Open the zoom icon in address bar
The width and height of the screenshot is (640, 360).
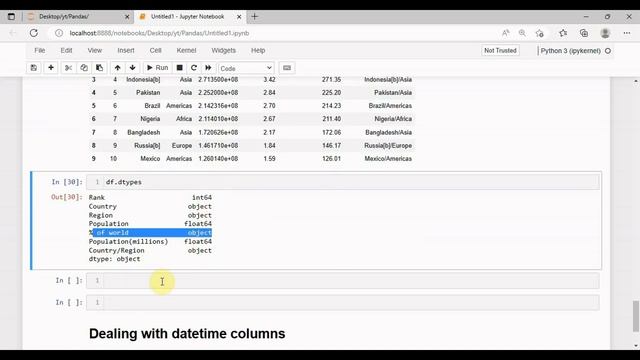(522, 33)
